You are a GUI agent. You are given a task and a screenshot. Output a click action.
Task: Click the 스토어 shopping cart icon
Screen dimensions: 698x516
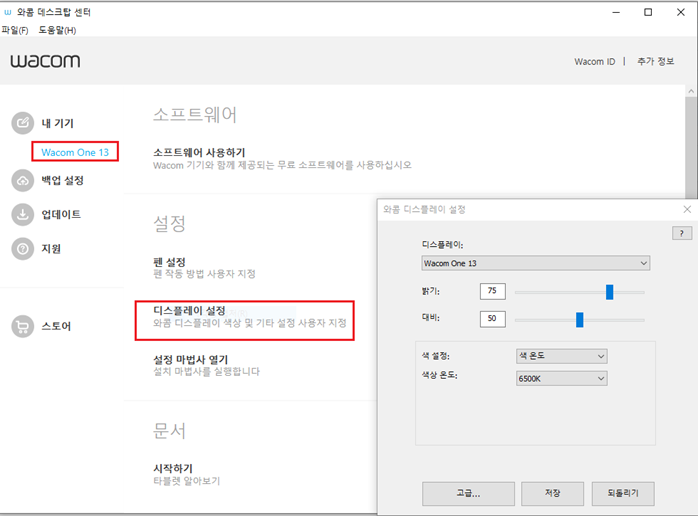pyautogui.click(x=23, y=326)
